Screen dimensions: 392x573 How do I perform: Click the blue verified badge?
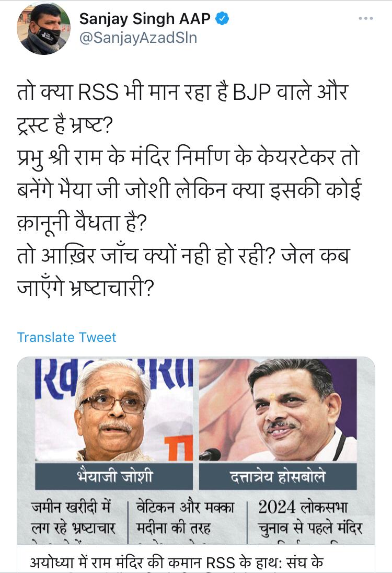[222, 18]
